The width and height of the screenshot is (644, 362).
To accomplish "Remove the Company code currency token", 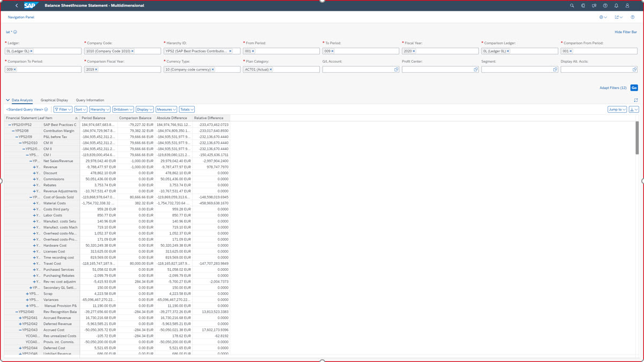I will 213,69.
